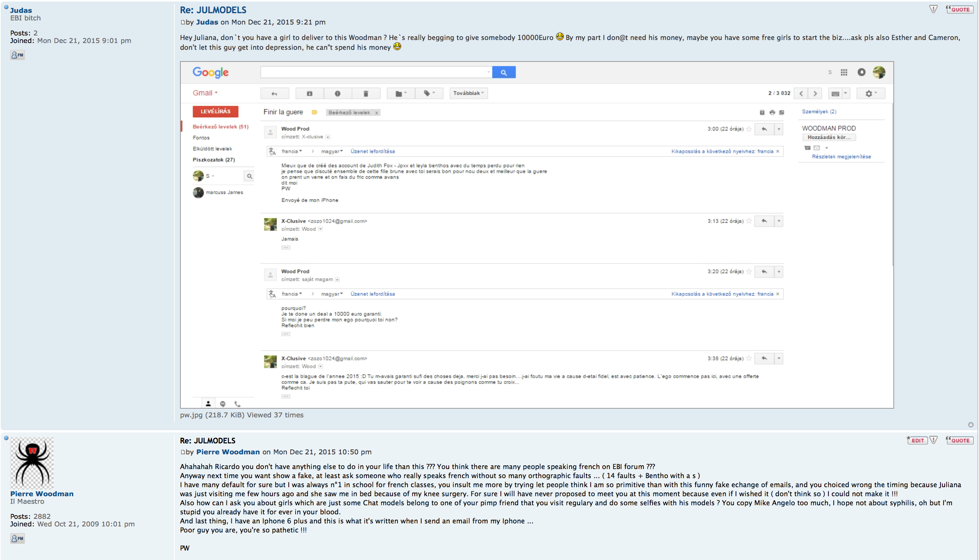The width and height of the screenshot is (979, 560).
Task: Click the top-of-page arrow icon below the first post
Action: [x=971, y=425]
